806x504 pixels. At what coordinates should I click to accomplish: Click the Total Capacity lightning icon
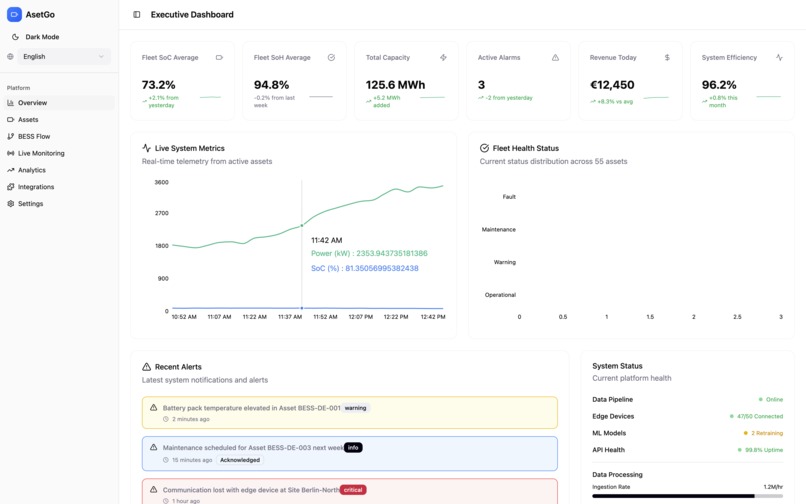443,58
